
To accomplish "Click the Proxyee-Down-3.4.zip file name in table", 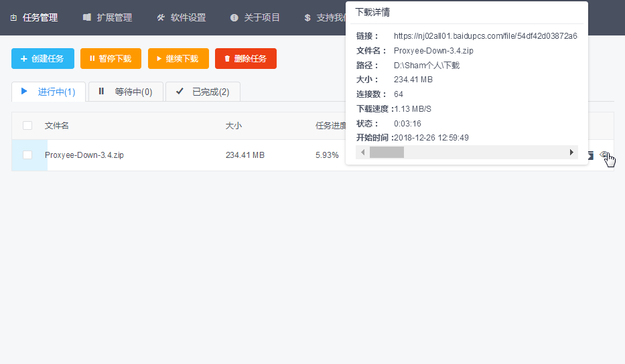I will pyautogui.click(x=84, y=155).
